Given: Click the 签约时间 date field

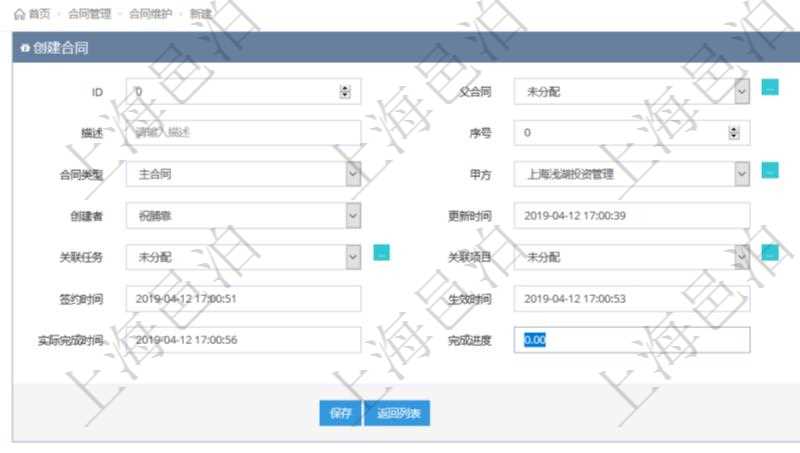Looking at the screenshot, I should (243, 298).
